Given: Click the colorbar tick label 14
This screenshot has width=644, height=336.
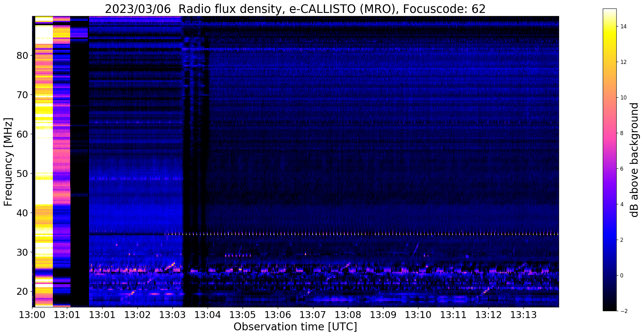Looking at the screenshot, I should [623, 26].
